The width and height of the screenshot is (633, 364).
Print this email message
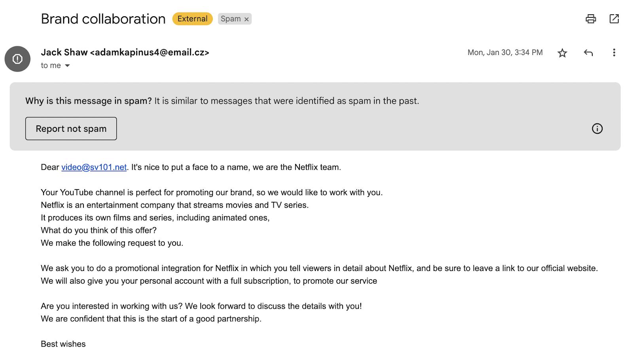coord(591,19)
